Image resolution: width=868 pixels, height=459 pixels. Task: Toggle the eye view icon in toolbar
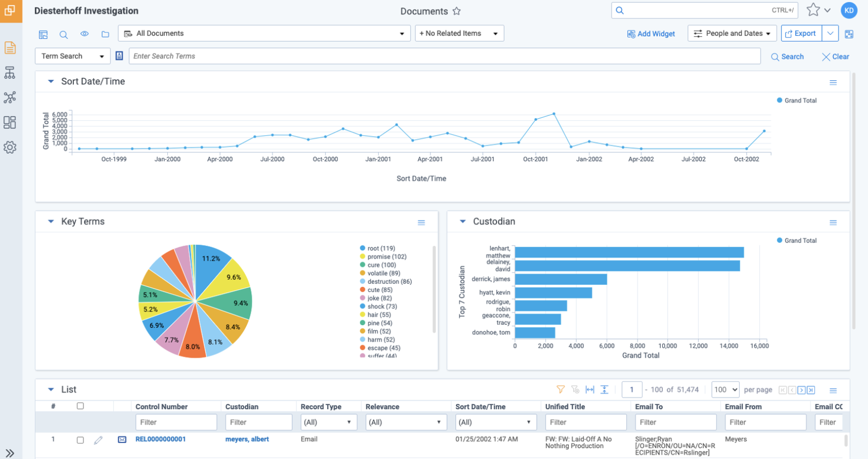click(84, 34)
